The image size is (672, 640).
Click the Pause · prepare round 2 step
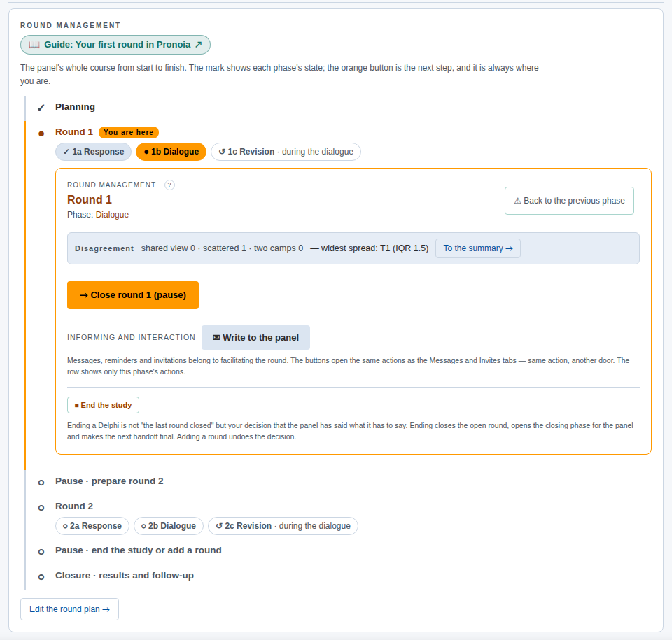[x=109, y=481]
